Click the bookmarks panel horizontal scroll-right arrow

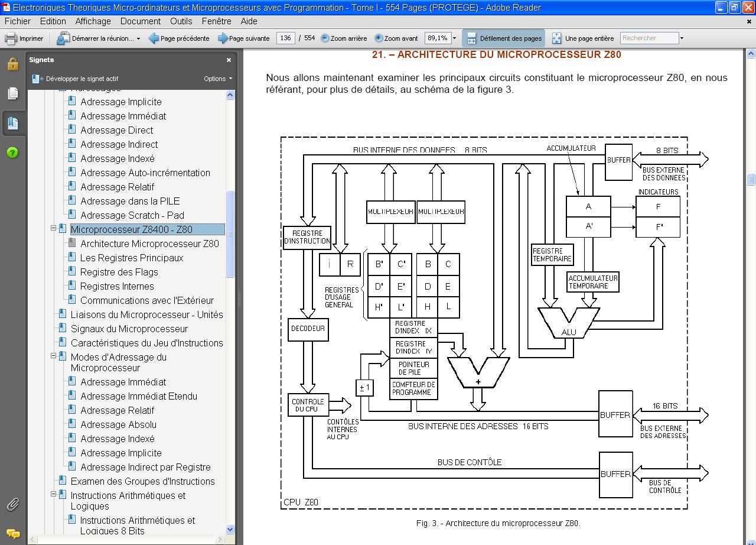coord(220,539)
